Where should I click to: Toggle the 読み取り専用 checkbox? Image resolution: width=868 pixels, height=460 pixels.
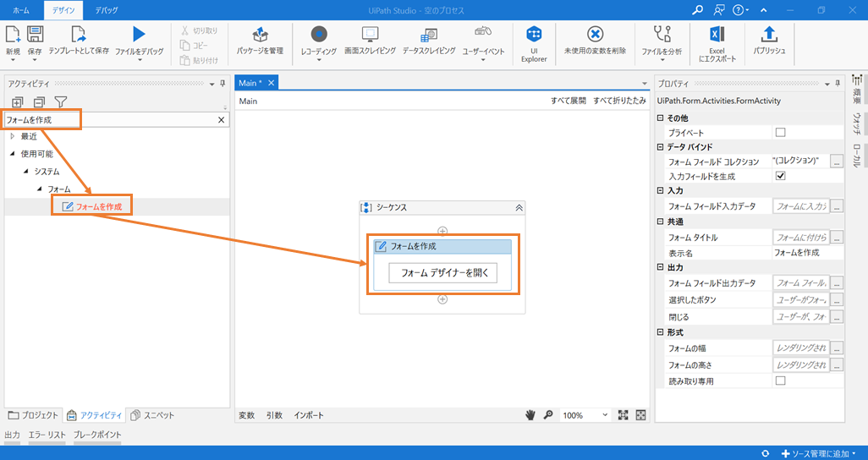pos(781,381)
